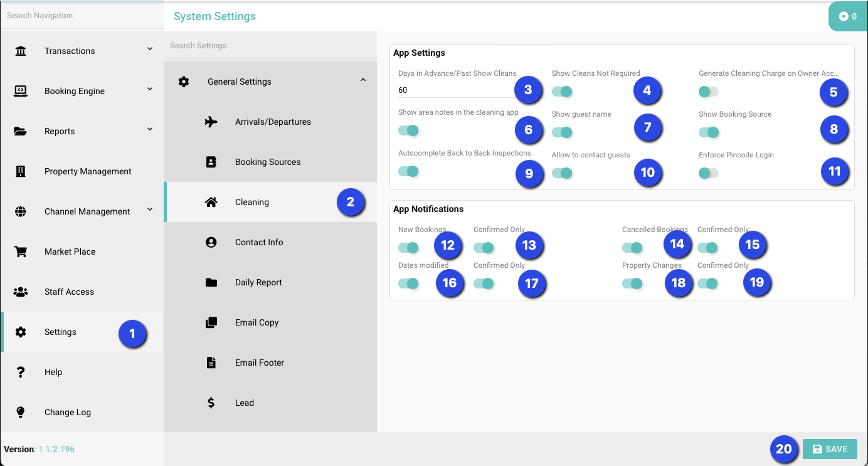Click the Search Settings field
The image size is (868, 466).
pyautogui.click(x=270, y=46)
